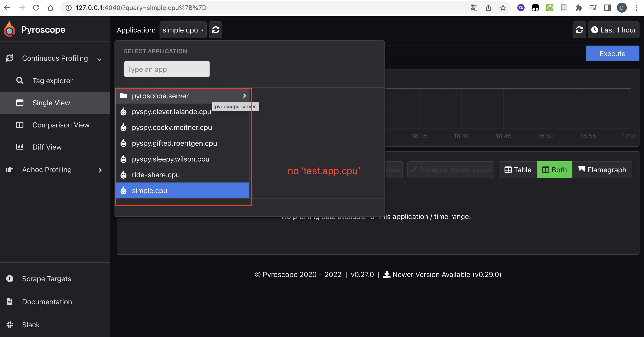Open the simple.cpu application dropdown

[183, 30]
